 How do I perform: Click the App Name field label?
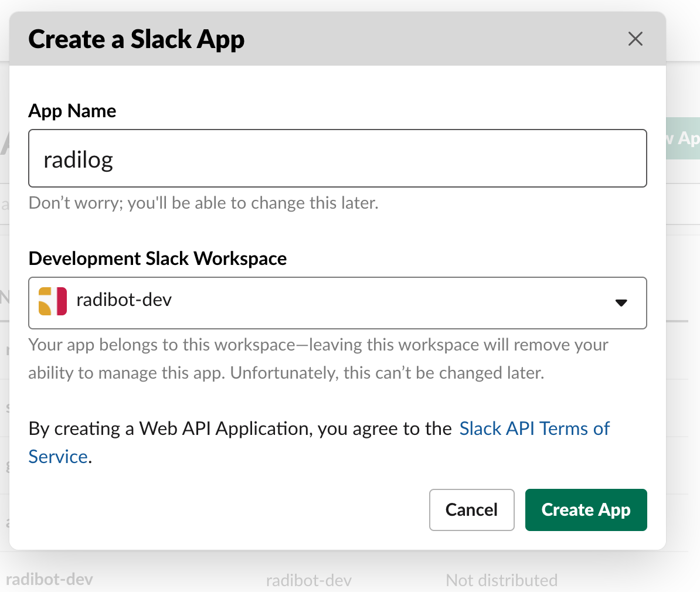coord(72,111)
